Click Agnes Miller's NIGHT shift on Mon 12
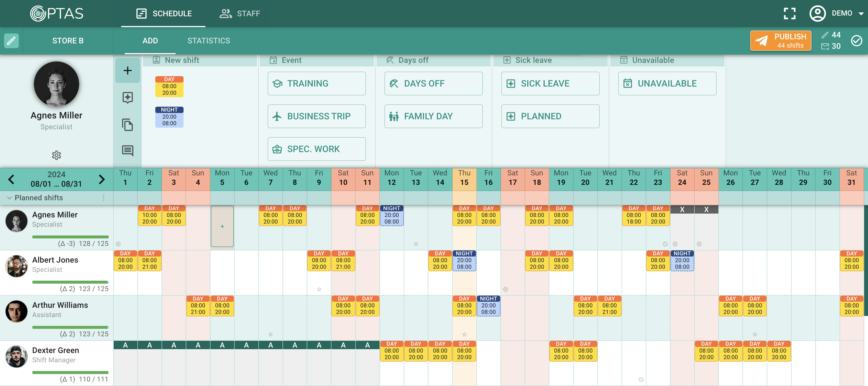This screenshot has height=386, width=868. pos(392,216)
